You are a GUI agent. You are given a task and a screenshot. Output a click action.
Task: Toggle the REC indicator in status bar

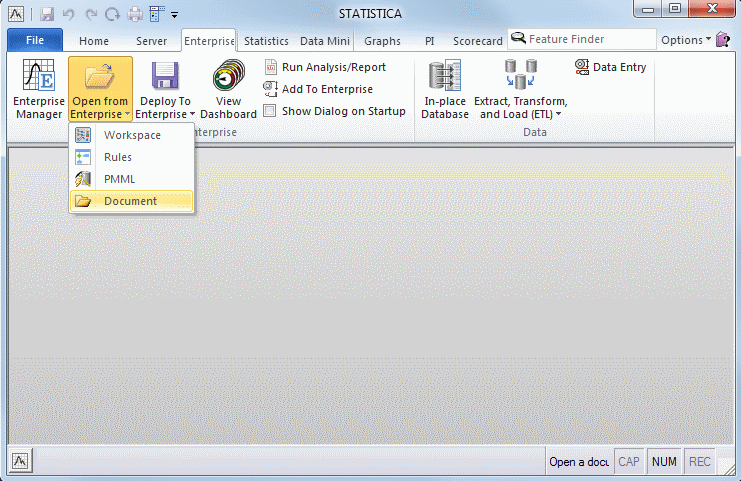pyautogui.click(x=699, y=462)
